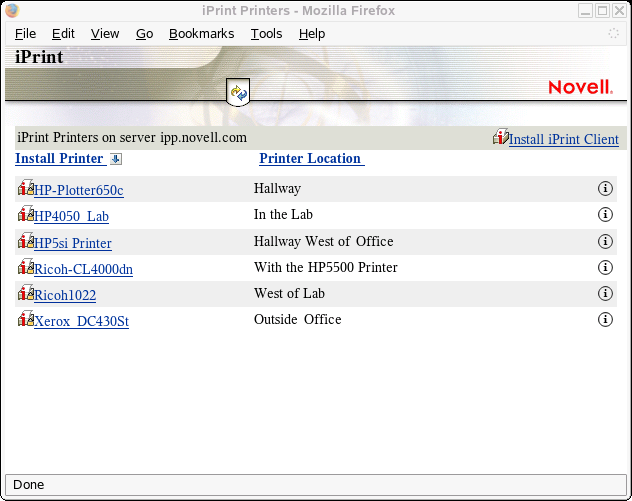Image resolution: width=632 pixels, height=501 pixels.
Task: Install the HP4050_Lab printer
Action: (71, 216)
